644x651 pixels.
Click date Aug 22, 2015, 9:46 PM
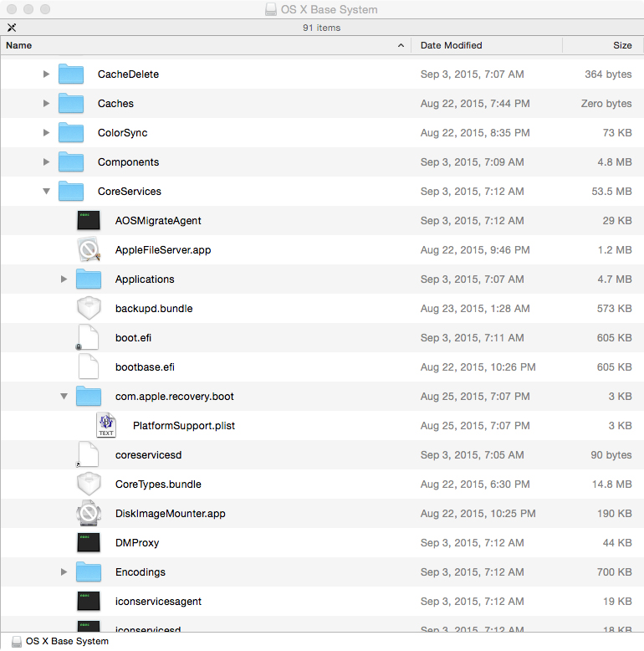pos(475,250)
